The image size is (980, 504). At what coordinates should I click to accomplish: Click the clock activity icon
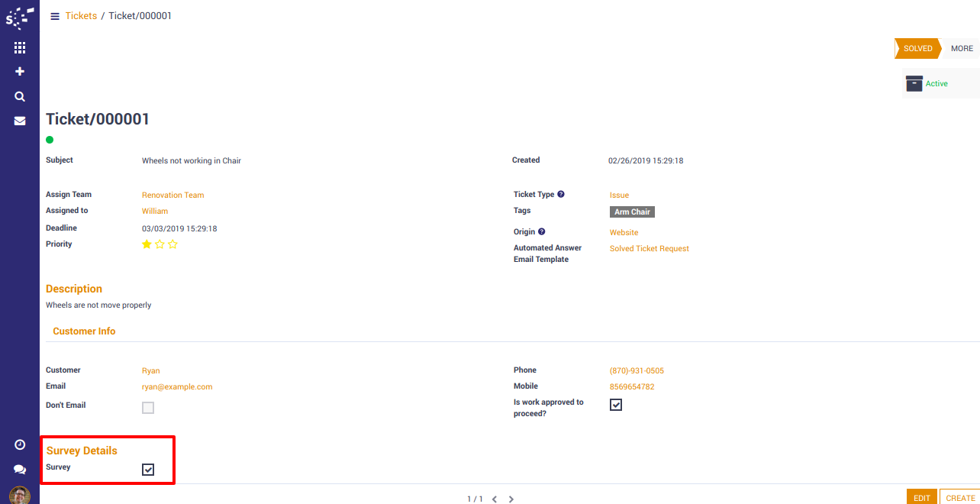click(20, 444)
